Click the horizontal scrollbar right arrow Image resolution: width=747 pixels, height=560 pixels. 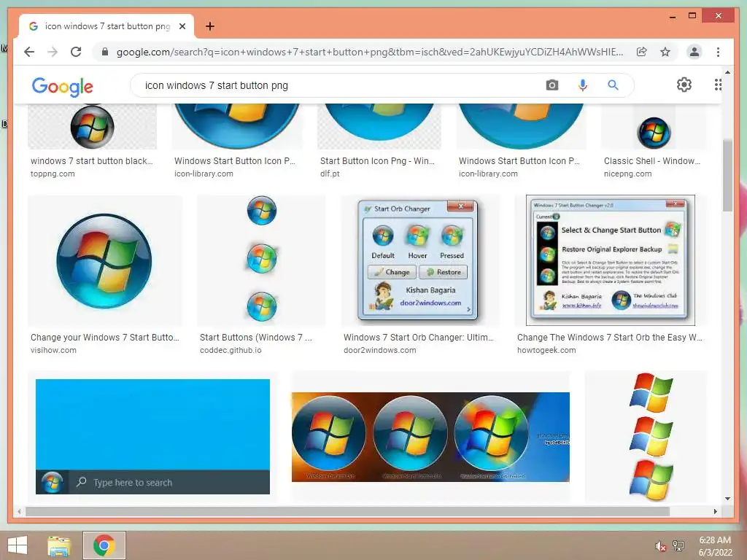715,511
